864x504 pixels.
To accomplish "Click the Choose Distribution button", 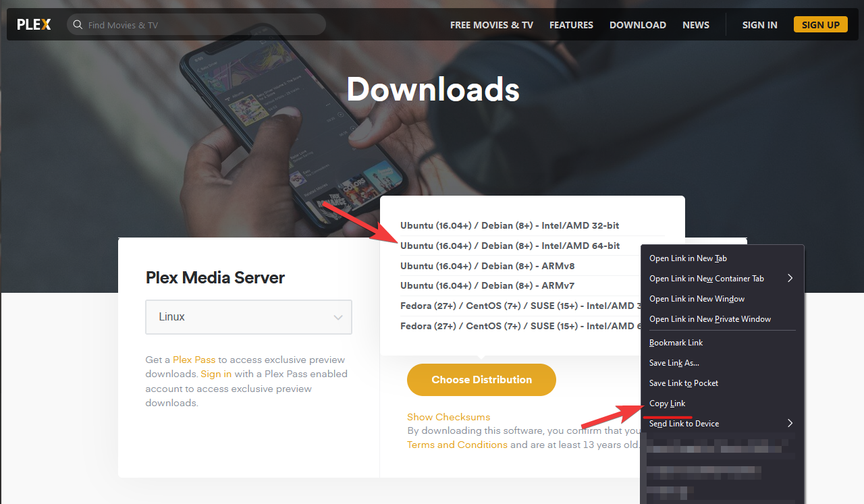I will (481, 380).
